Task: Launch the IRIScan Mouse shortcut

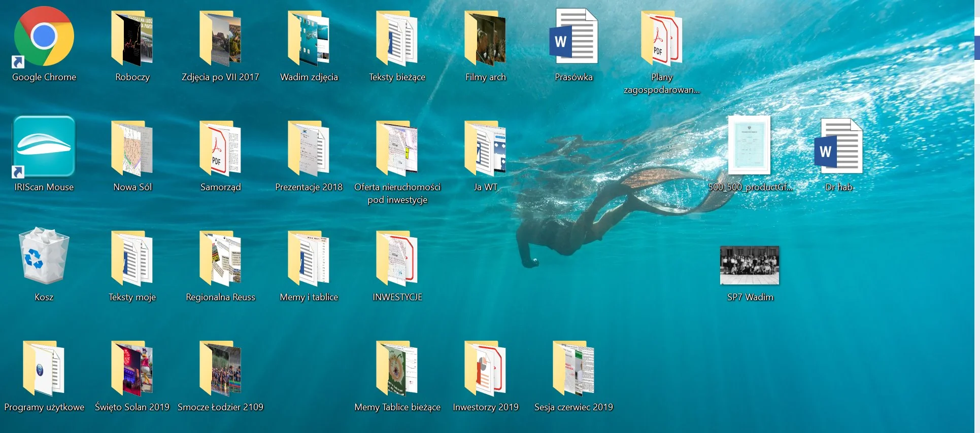Action: point(44,147)
